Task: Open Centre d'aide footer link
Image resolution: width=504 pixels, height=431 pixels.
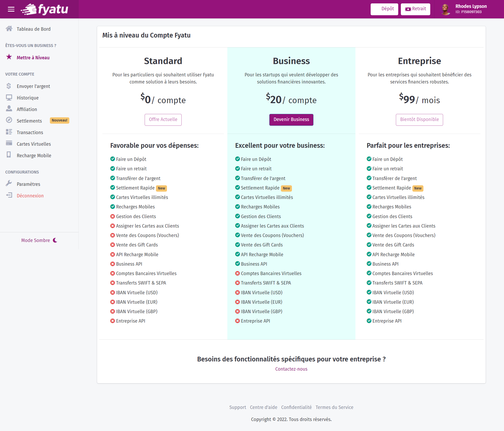Action: pos(263,407)
